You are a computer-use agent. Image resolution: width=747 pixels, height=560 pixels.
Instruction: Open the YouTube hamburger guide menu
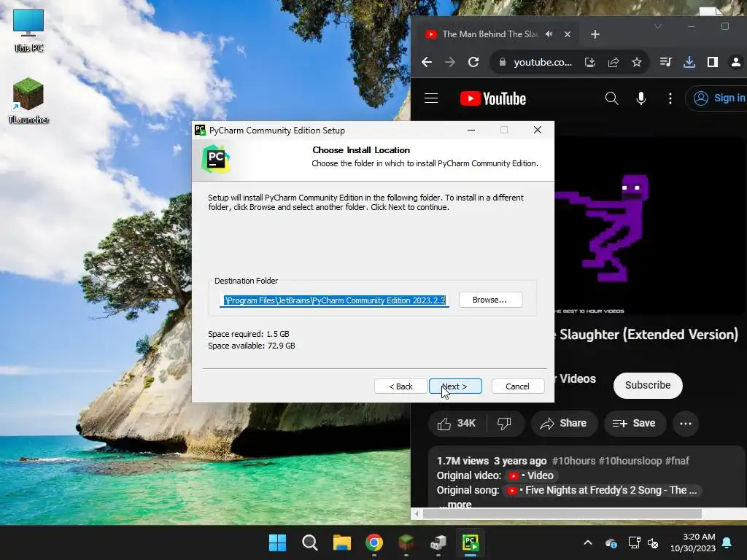(431, 98)
